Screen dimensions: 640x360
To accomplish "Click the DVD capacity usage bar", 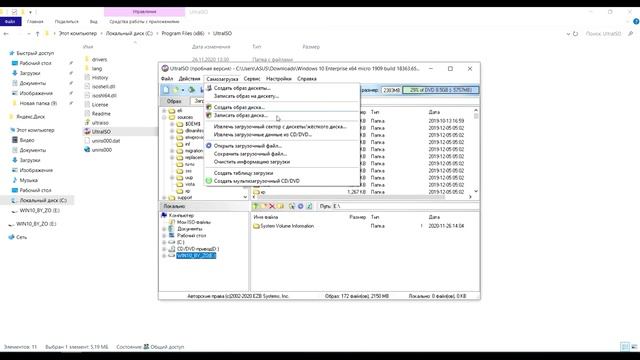I will coord(440,90).
